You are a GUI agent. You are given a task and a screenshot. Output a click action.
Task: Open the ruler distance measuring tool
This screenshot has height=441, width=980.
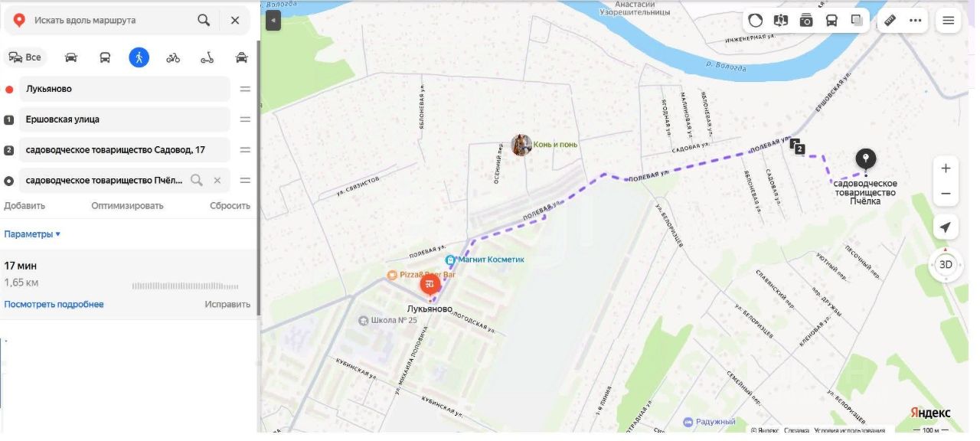(890, 21)
